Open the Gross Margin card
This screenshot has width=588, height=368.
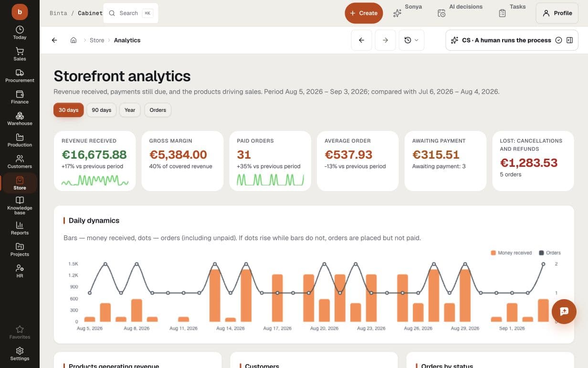tap(182, 161)
